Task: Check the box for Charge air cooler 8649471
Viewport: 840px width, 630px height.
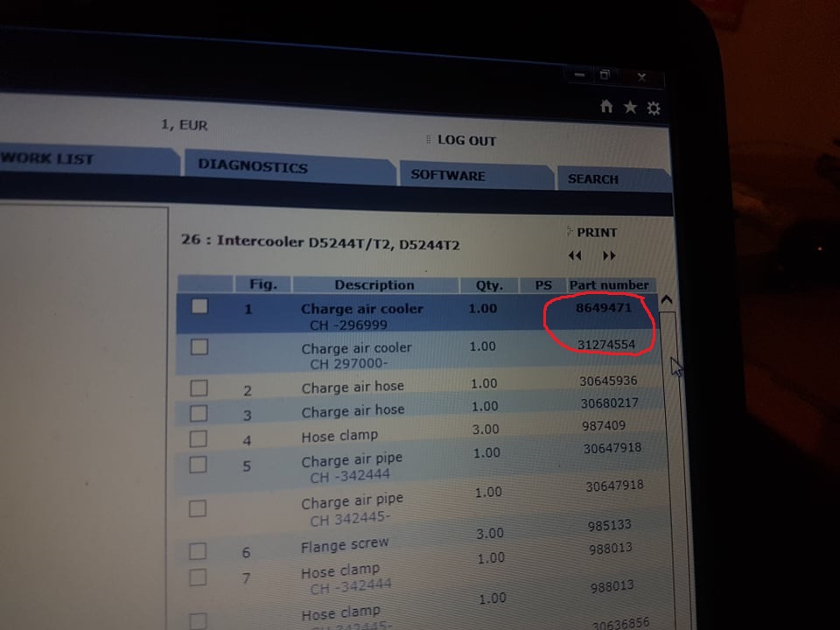Action: pos(200,306)
